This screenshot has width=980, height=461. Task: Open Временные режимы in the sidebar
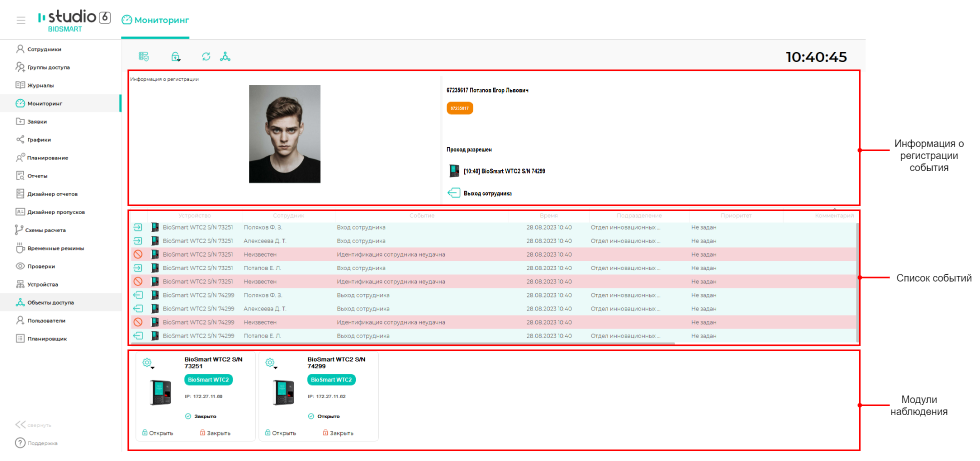(x=60, y=248)
